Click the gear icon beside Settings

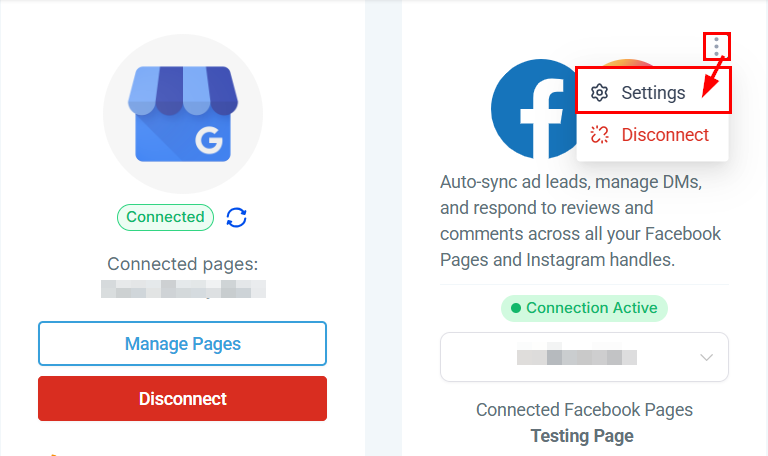[x=599, y=93]
